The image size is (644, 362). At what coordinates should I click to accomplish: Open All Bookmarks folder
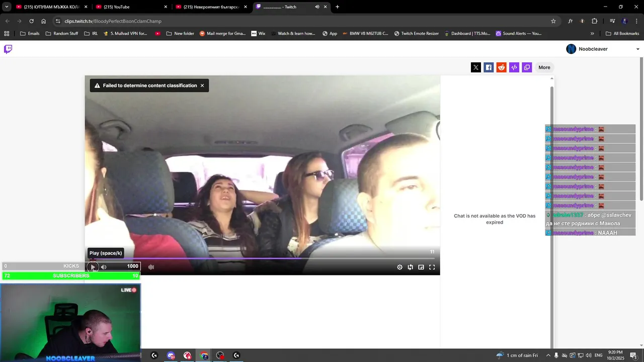tap(622, 34)
